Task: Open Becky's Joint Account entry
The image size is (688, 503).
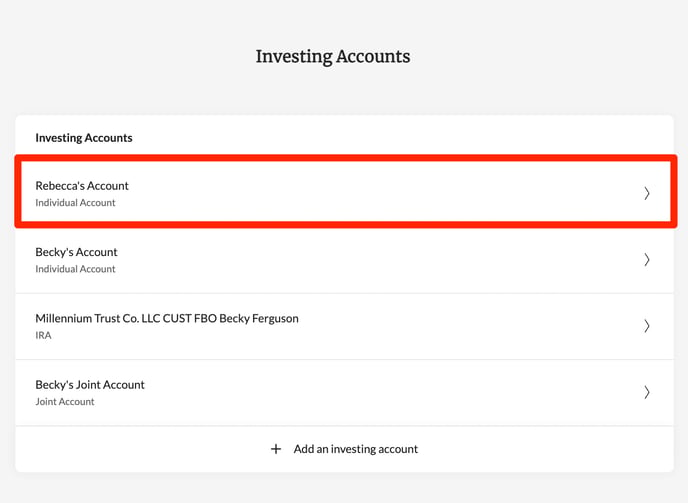Action: pos(90,384)
